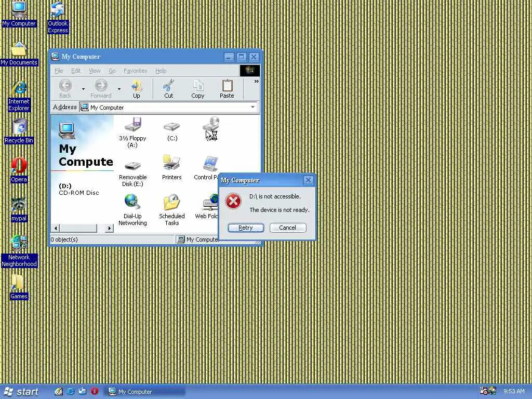Click the Show Desktop Quick Launch icon
The height and width of the screenshot is (399, 532).
59,392
